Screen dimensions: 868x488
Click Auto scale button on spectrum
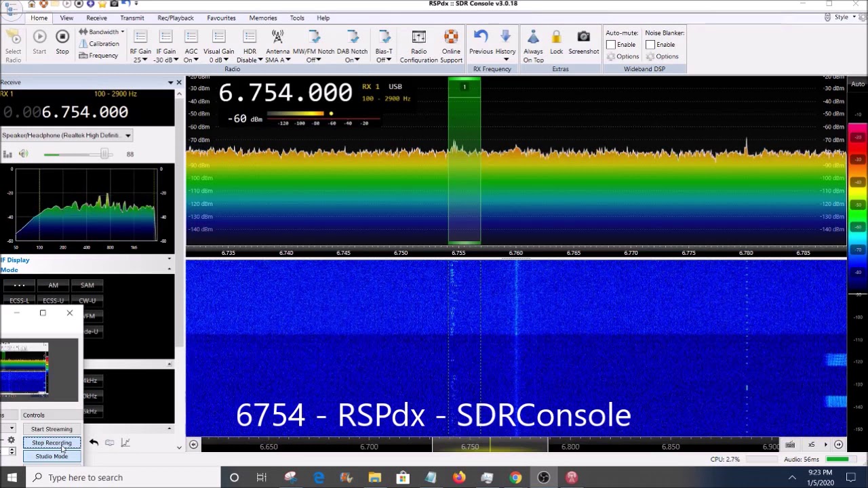(858, 85)
